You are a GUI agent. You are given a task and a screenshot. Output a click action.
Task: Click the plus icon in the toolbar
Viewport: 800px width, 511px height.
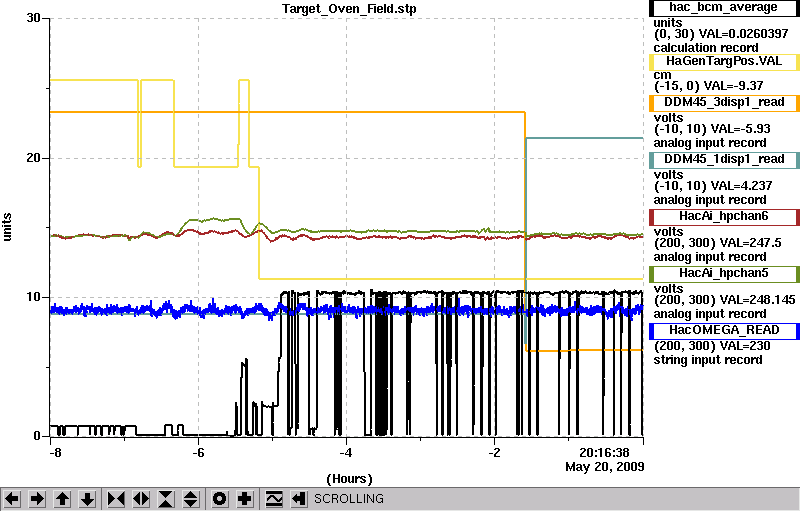pyautogui.click(x=245, y=499)
